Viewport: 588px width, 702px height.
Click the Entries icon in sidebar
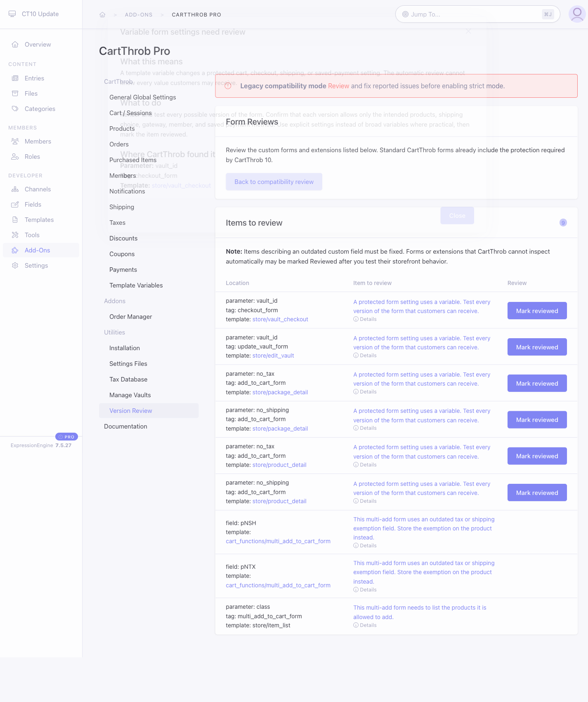(x=15, y=78)
